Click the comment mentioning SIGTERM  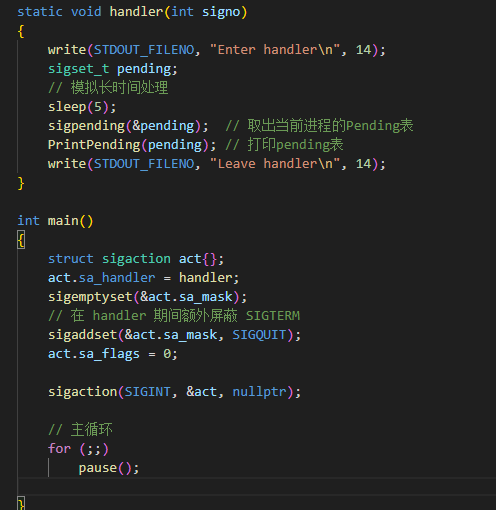pyautogui.click(x=174, y=316)
